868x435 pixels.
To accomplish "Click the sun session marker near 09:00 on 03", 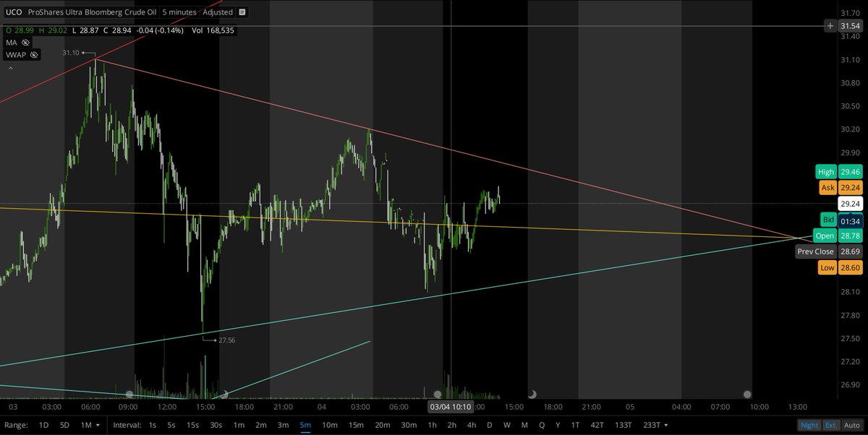I will (129, 394).
